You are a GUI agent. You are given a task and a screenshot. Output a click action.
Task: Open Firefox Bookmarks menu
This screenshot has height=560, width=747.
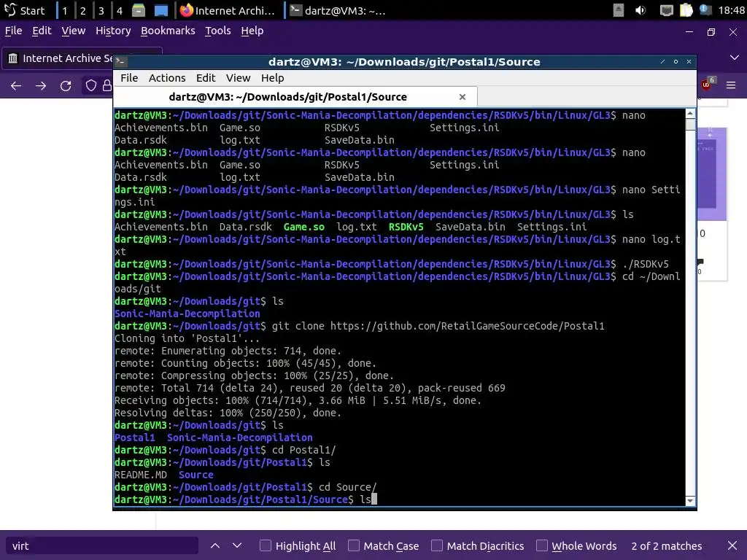pos(168,31)
